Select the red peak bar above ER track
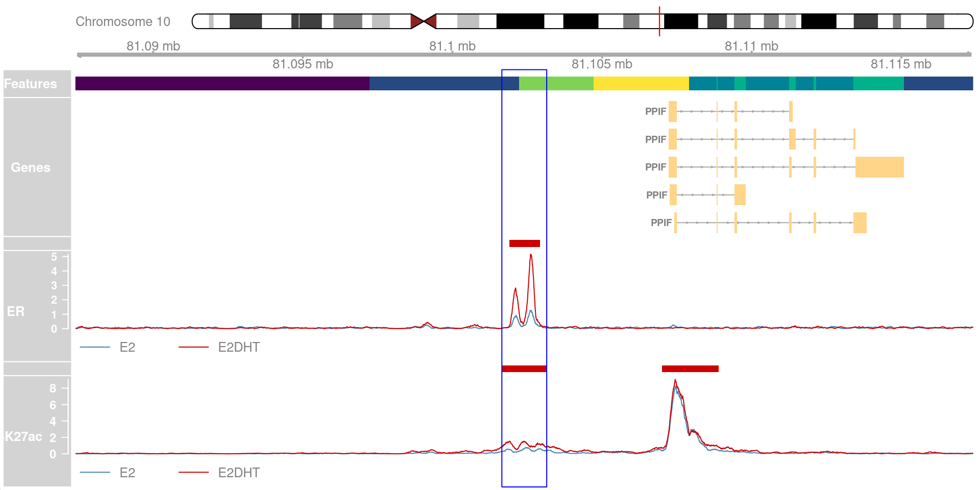 point(524,243)
